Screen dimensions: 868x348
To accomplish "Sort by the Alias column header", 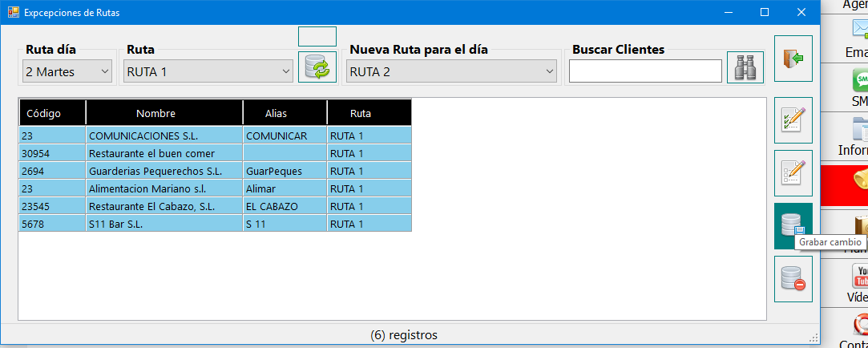I will click(x=285, y=113).
